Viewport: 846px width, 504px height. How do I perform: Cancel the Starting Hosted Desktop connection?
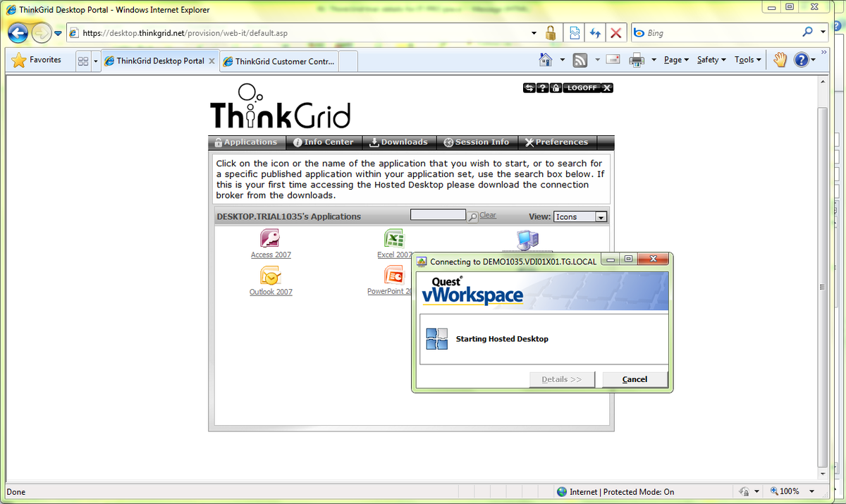point(633,379)
